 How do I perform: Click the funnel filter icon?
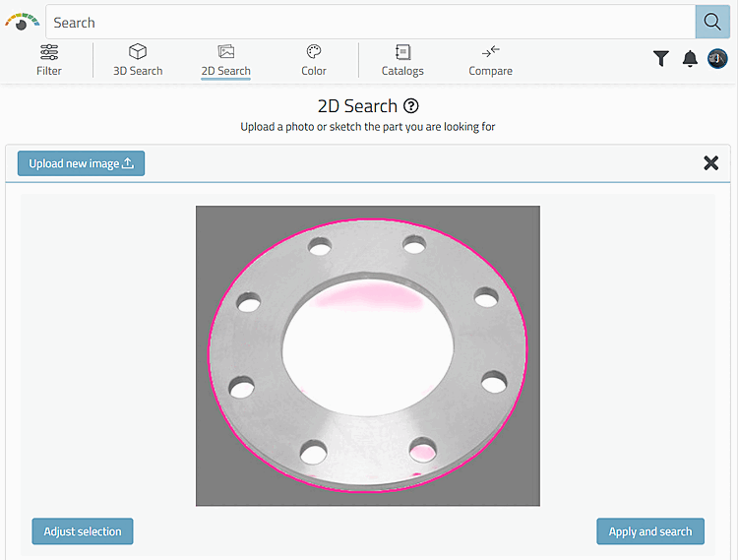tap(661, 59)
